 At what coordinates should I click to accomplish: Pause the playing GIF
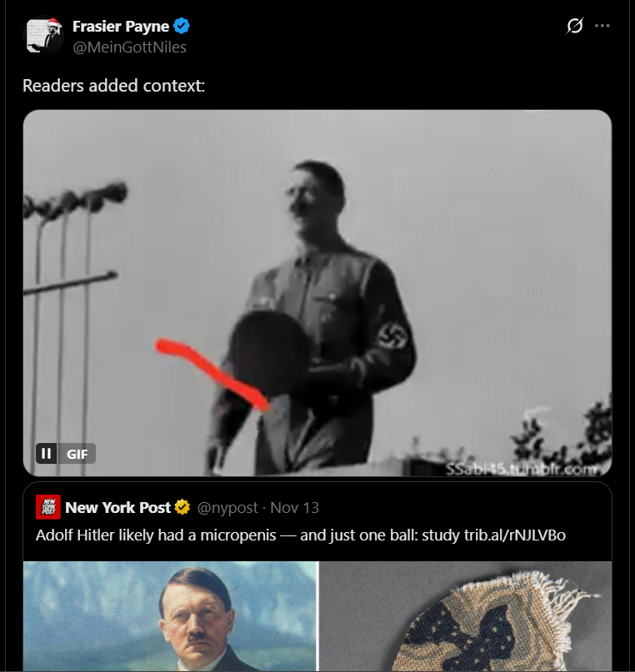tap(47, 454)
